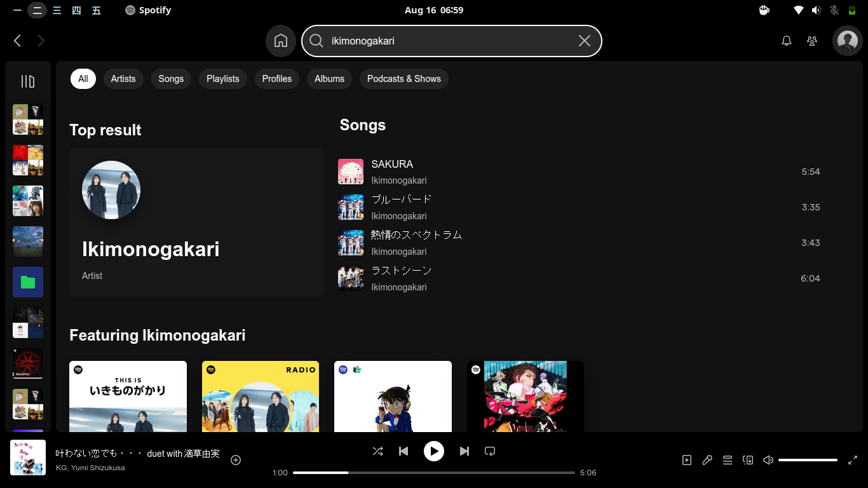
Task: Click the Play button
Action: (434, 451)
